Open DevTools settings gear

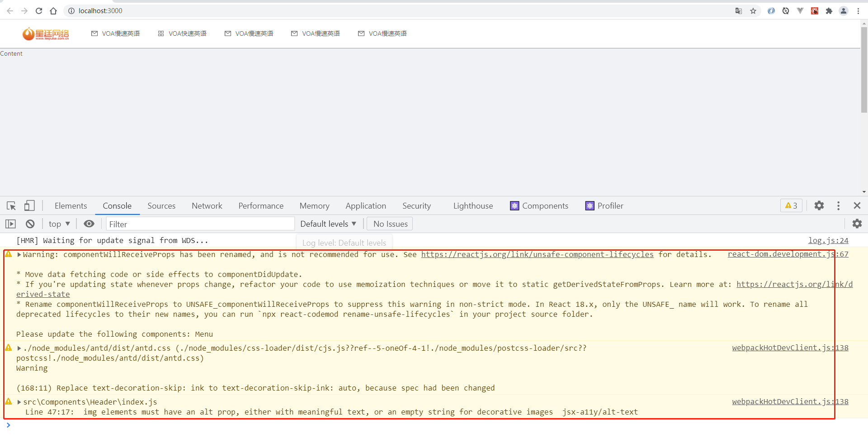819,206
